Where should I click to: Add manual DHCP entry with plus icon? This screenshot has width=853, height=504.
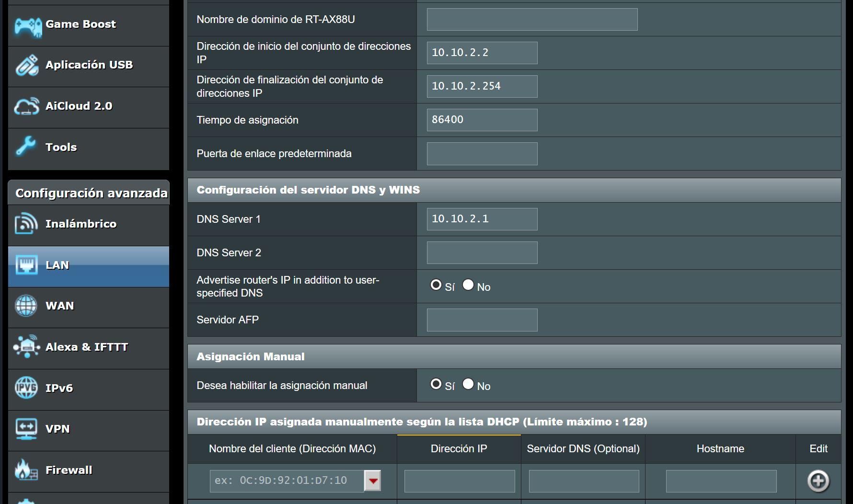(818, 481)
